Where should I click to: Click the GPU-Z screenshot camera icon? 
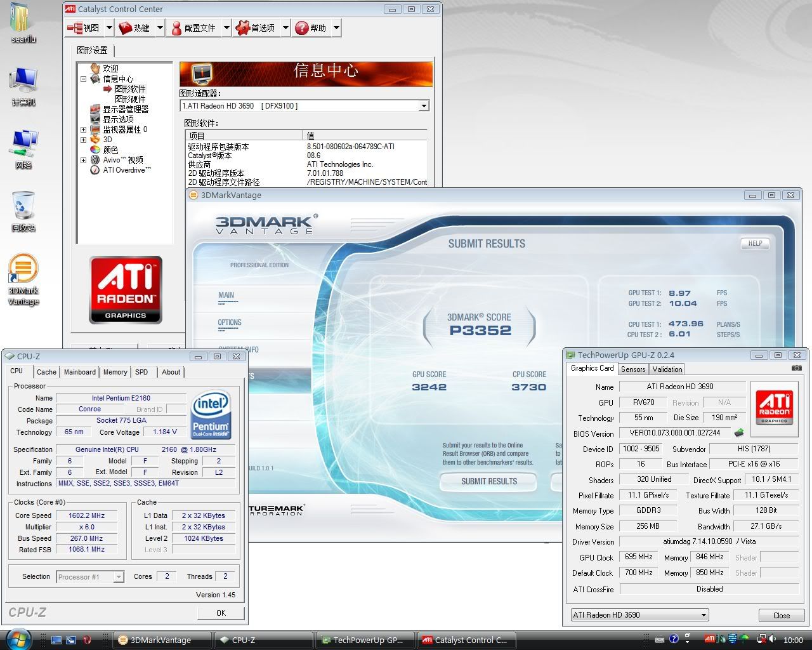point(797,368)
